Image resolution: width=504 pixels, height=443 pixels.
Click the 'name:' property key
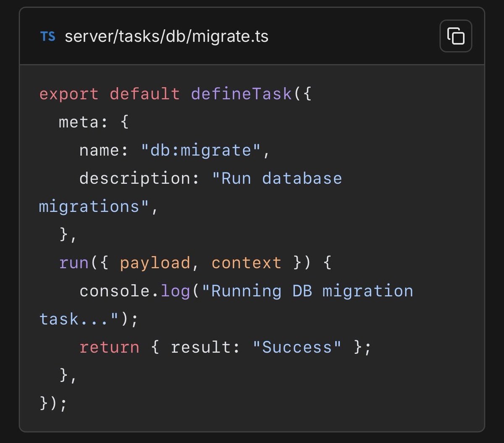[x=104, y=150]
